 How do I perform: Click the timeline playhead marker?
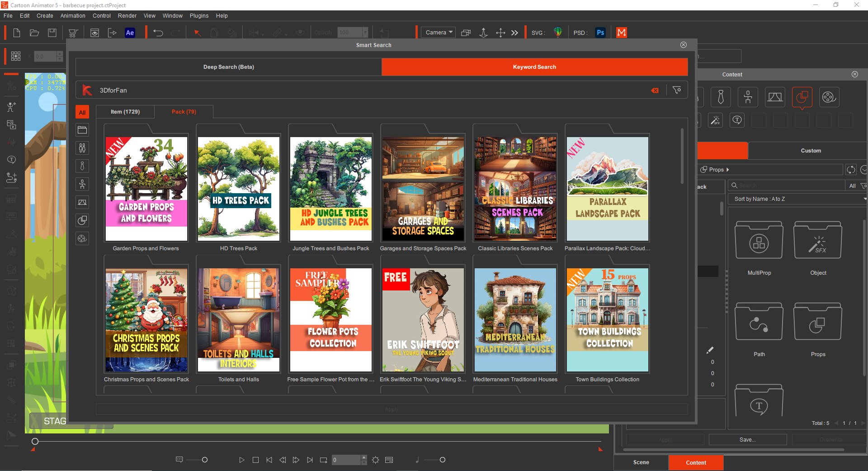(x=35, y=441)
